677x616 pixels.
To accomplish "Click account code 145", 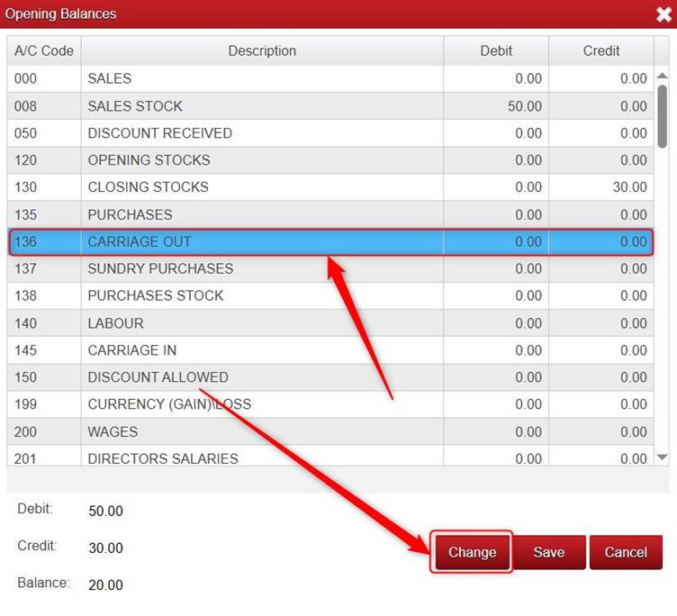I will point(25,350).
